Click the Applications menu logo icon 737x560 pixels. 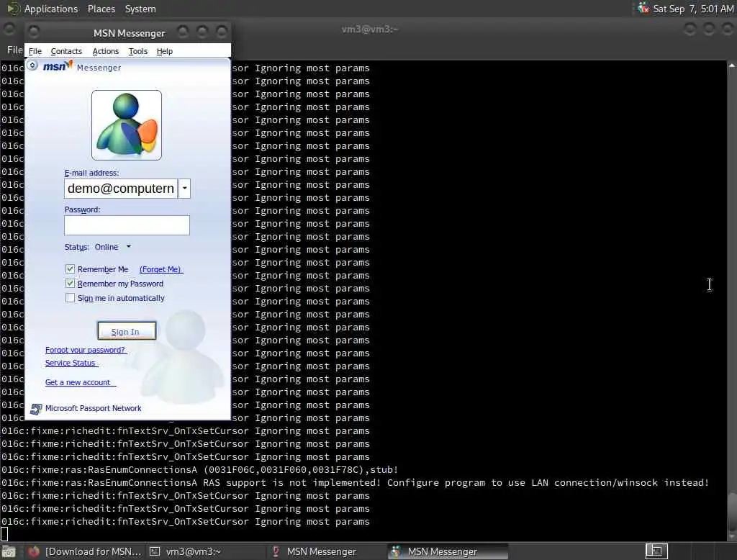pyautogui.click(x=13, y=9)
